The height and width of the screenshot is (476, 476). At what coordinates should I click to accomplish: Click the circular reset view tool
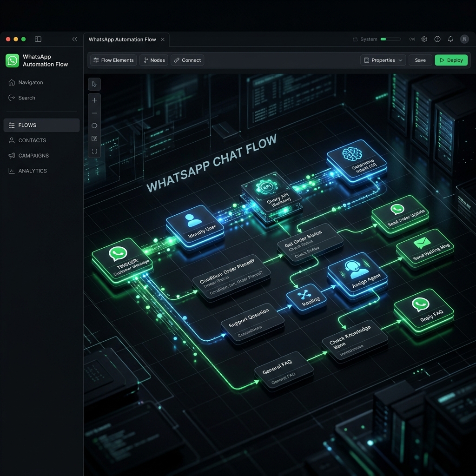[94, 126]
